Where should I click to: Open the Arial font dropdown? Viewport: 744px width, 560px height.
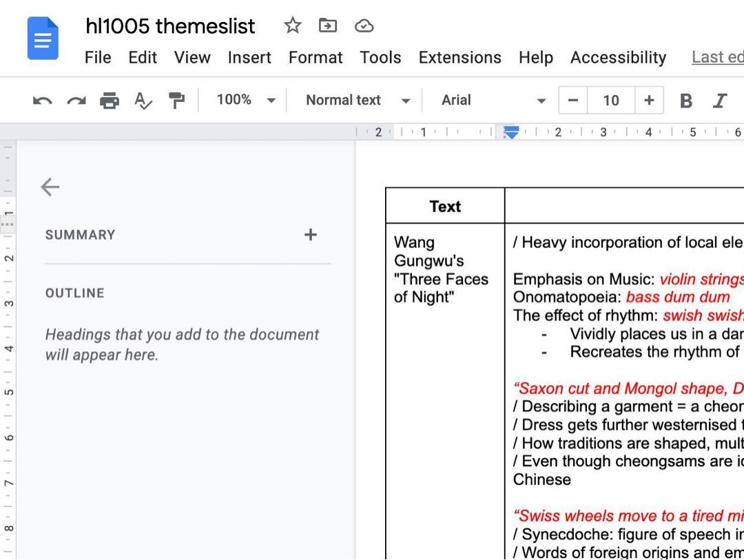pos(493,101)
